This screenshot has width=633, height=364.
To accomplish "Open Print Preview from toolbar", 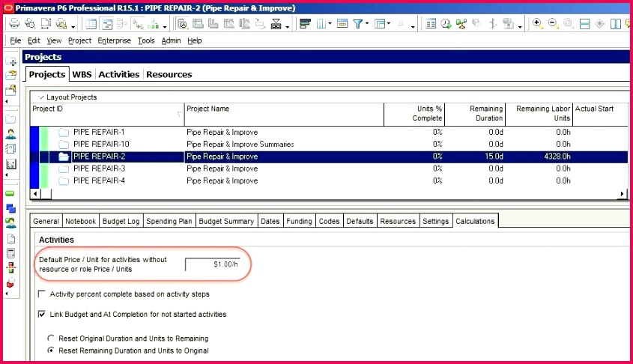I will click(30, 24).
